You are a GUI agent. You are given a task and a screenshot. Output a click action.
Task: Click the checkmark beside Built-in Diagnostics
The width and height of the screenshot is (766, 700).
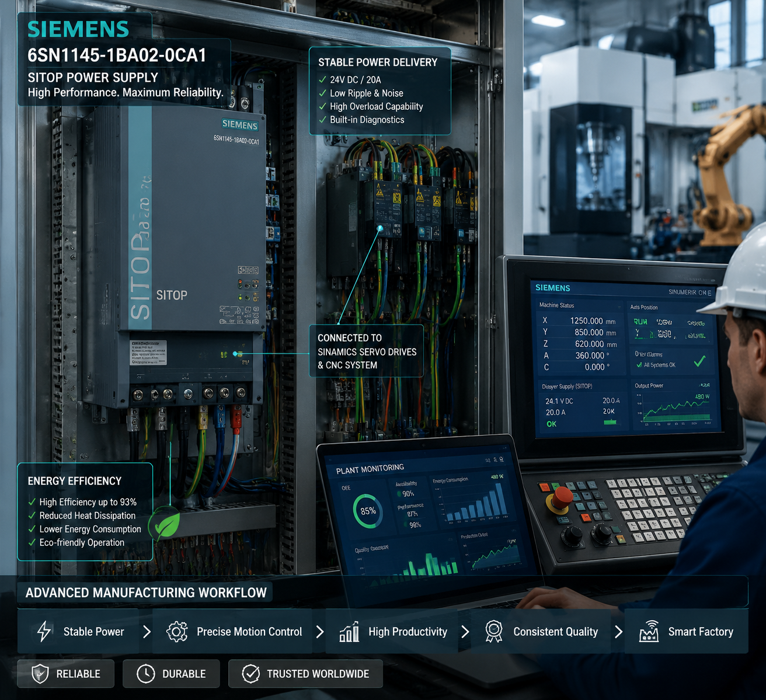click(322, 120)
